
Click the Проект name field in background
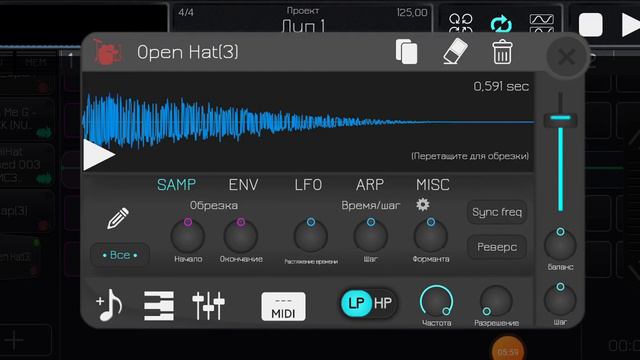302,20
